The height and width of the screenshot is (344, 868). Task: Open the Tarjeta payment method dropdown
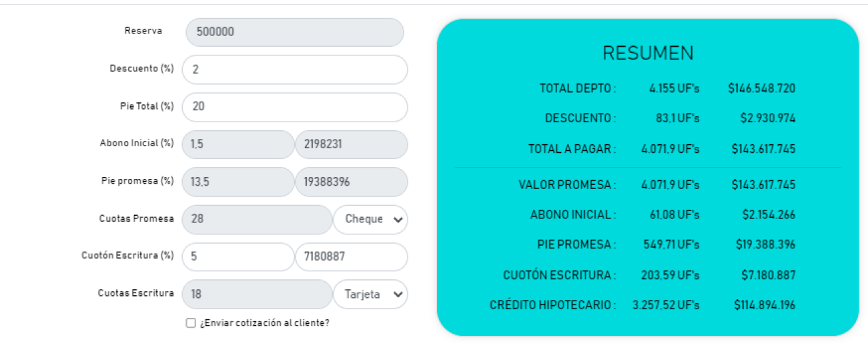pos(370,295)
